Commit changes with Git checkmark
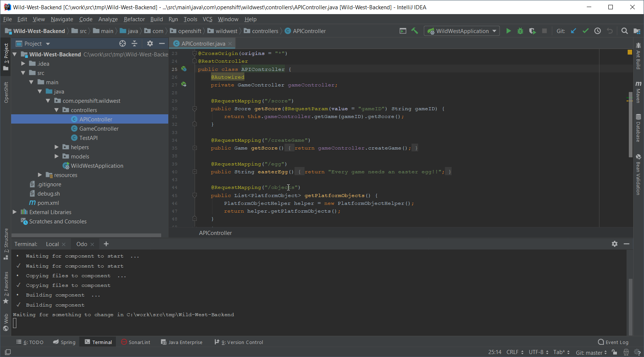The width and height of the screenshot is (644, 357). tap(585, 31)
